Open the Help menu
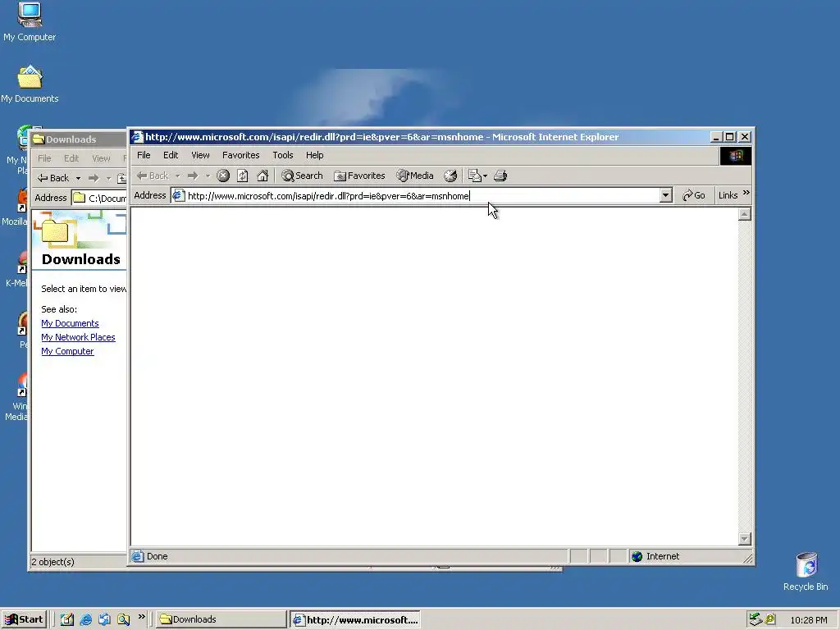 point(314,155)
